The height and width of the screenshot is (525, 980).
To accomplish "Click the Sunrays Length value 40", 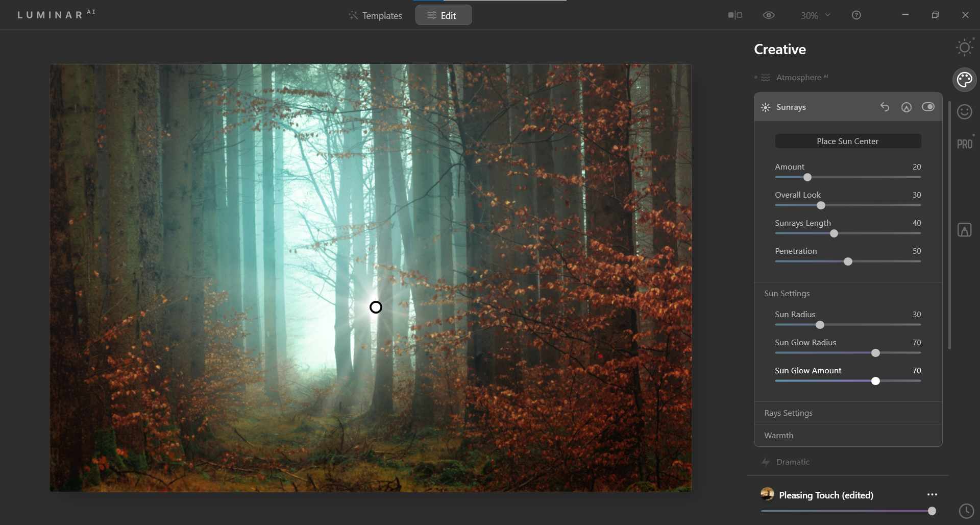I will 917,223.
